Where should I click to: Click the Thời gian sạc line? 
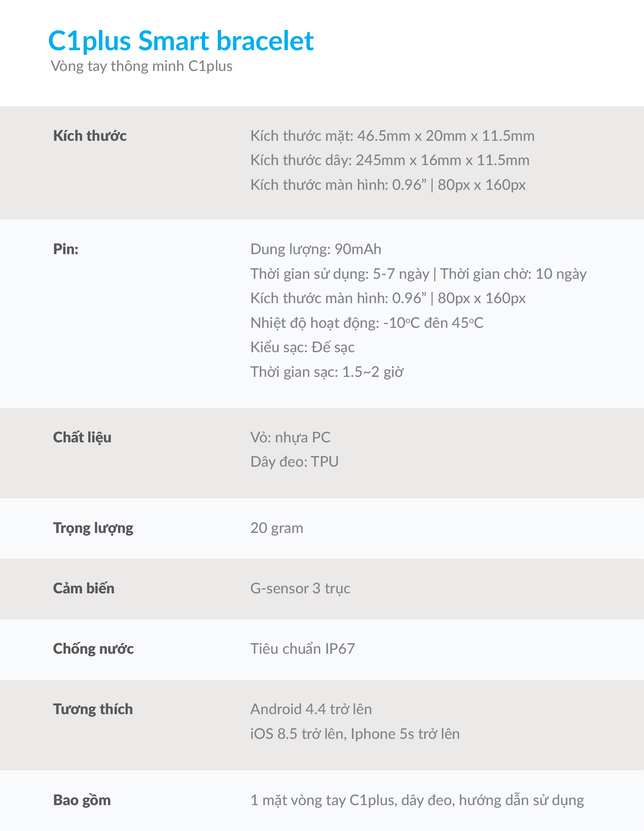327,372
